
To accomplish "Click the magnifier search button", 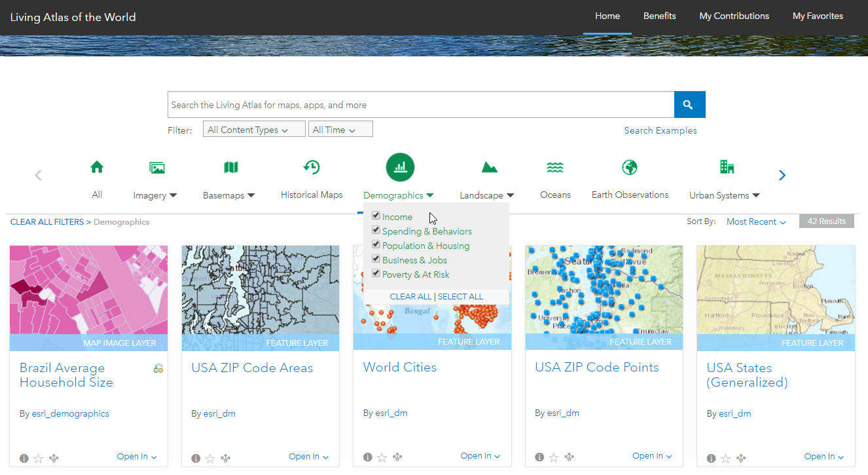I will tap(689, 105).
